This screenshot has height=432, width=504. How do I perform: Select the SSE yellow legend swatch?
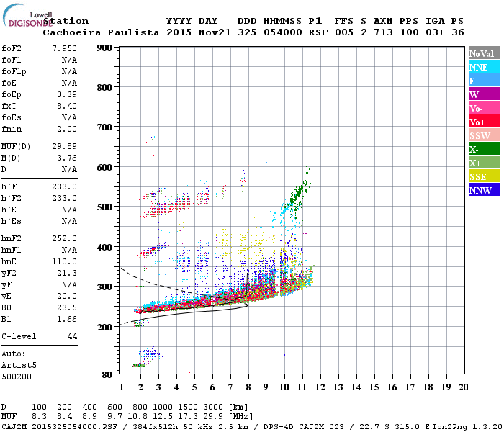pos(484,176)
